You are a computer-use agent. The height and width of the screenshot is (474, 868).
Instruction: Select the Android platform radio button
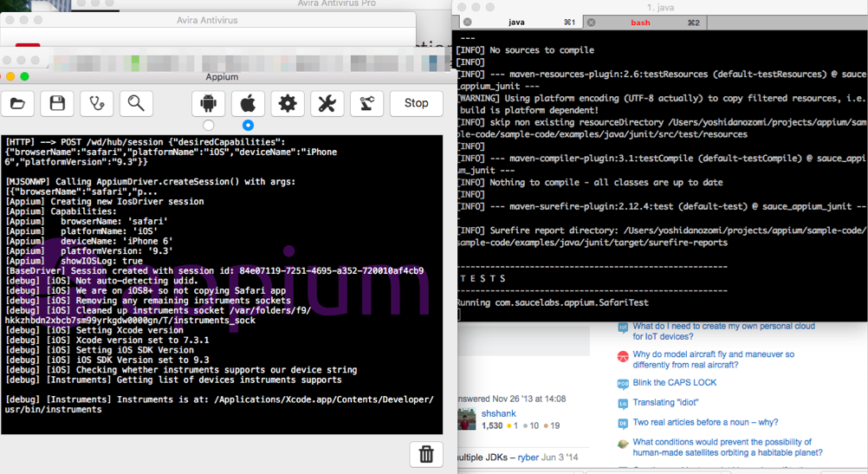click(208, 125)
